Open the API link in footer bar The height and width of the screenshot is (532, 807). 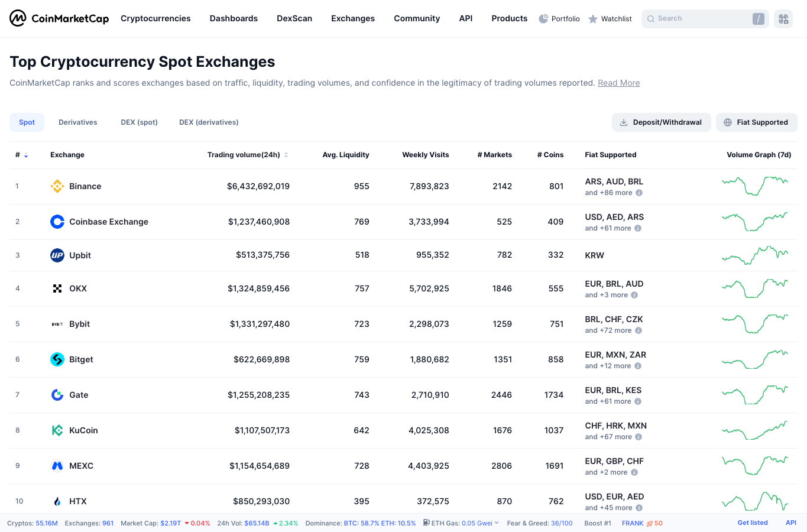pyautogui.click(x=791, y=523)
